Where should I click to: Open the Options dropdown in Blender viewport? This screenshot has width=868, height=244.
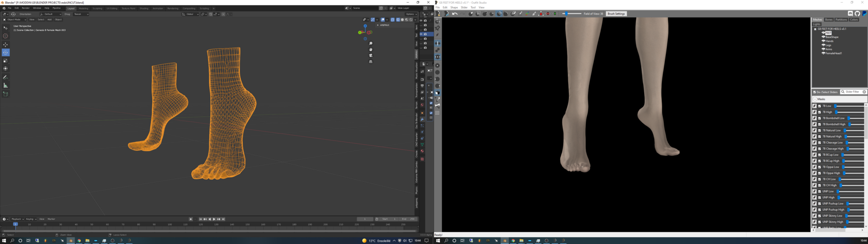click(x=411, y=14)
